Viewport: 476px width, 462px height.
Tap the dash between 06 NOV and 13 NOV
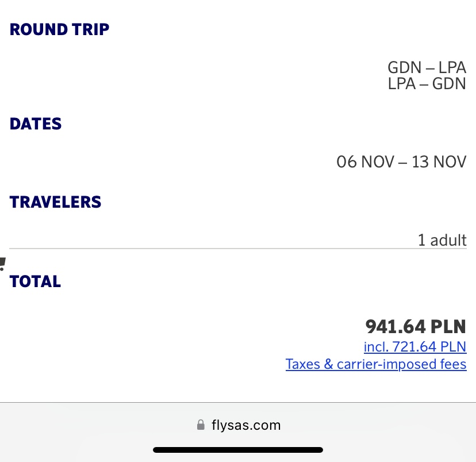click(x=403, y=163)
